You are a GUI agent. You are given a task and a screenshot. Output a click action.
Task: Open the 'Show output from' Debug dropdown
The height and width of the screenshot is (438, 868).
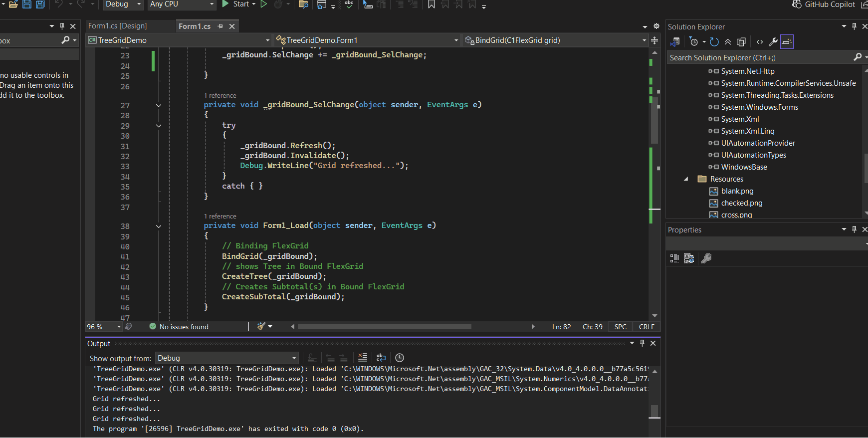(227, 358)
